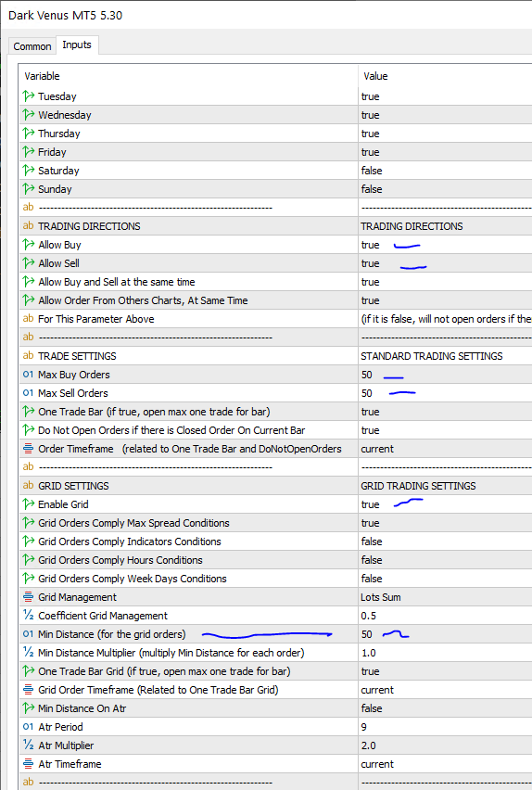
Task: Click the ½ icon beside Coefficient Grid Management
Action: tap(28, 616)
